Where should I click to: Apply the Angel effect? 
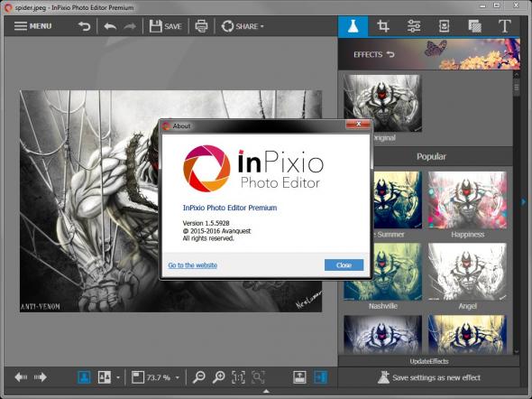point(467,272)
